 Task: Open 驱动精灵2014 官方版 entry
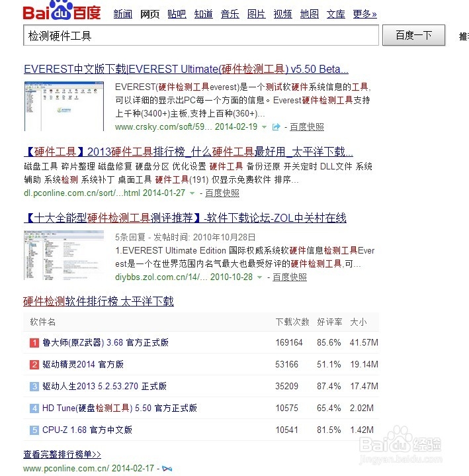pos(83,365)
